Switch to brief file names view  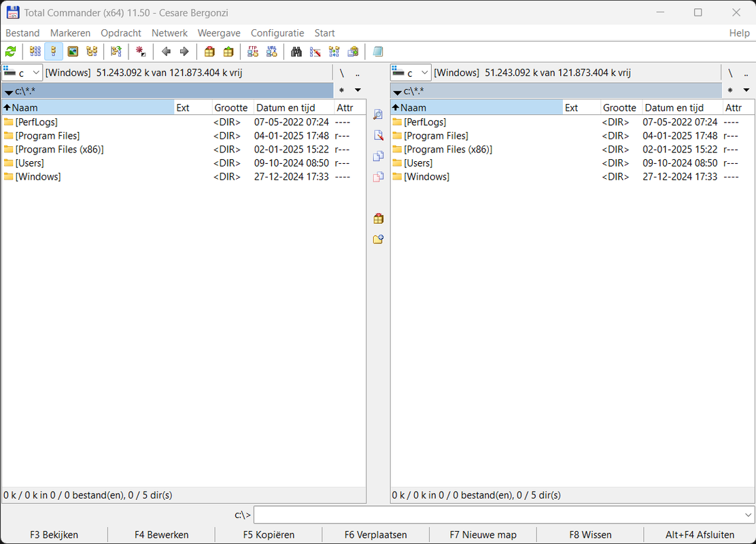[x=35, y=52]
